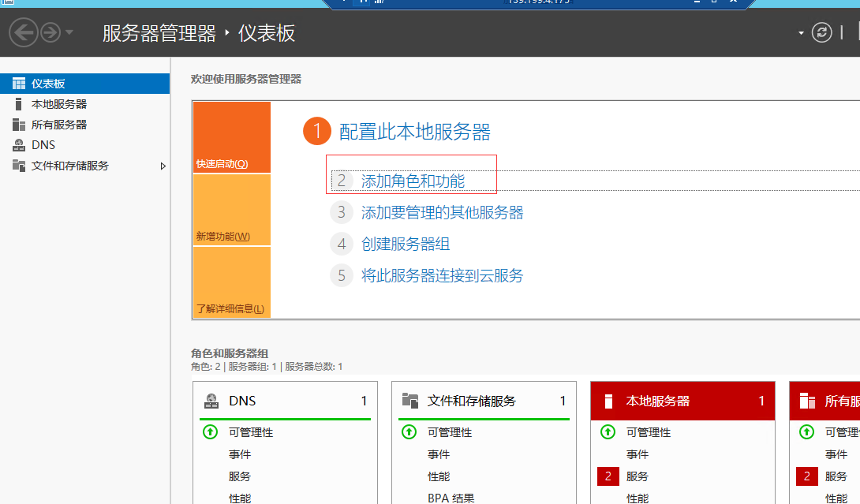The image size is (860, 504).
Task: Click the step 3 number circle
Action: tap(341, 212)
